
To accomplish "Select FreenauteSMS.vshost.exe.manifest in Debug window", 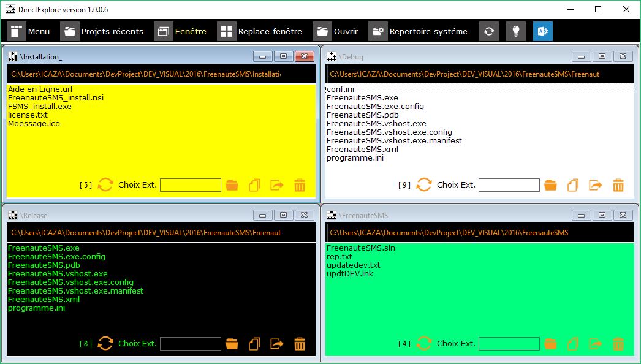I will click(394, 141).
